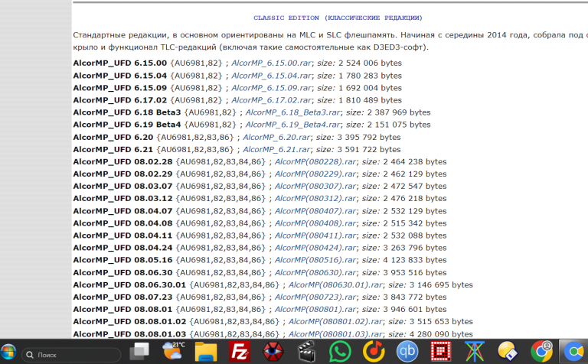The image size is (588, 364).
Task: Download AlcorMP_6.19_Beta4.rar
Action: [293, 125]
